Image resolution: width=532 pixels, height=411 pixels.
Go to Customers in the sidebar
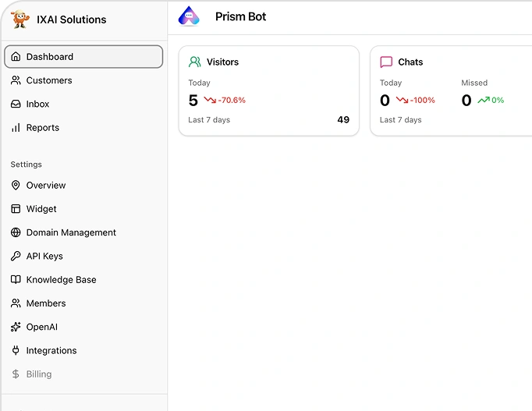[x=83, y=80]
